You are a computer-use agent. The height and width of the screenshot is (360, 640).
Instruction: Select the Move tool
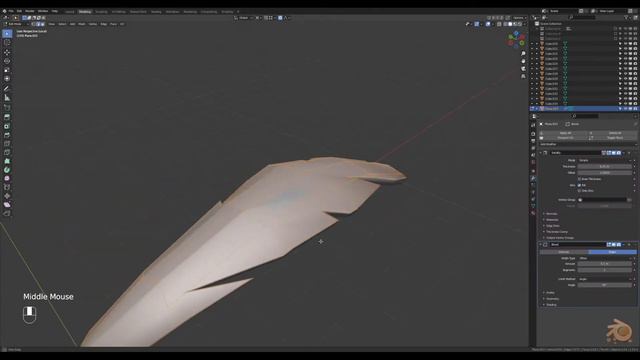[x=7, y=52]
